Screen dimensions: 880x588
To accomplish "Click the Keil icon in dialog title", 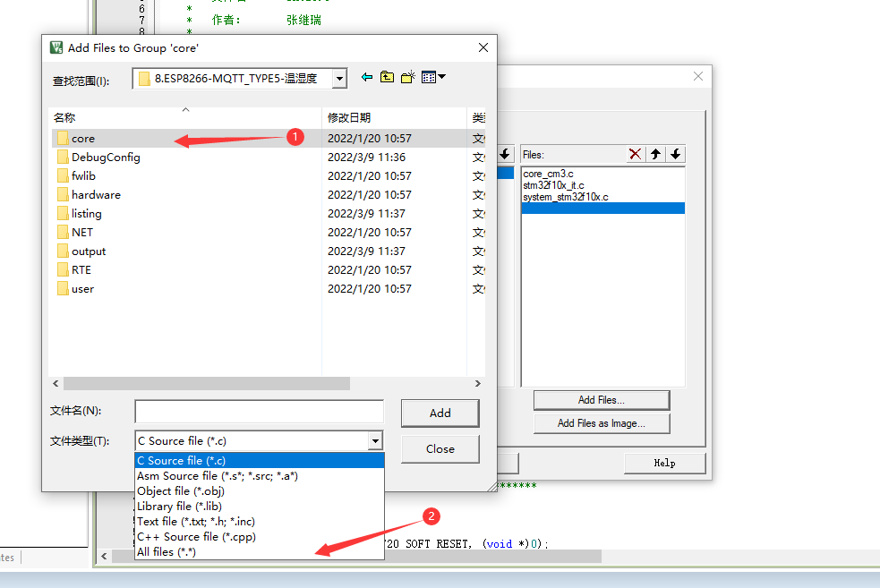I will tap(56, 47).
